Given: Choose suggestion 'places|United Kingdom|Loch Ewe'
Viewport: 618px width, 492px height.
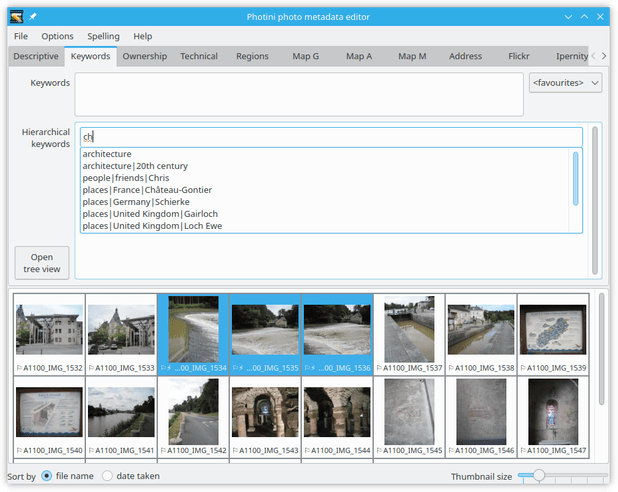Looking at the screenshot, I should pyautogui.click(x=325, y=226).
